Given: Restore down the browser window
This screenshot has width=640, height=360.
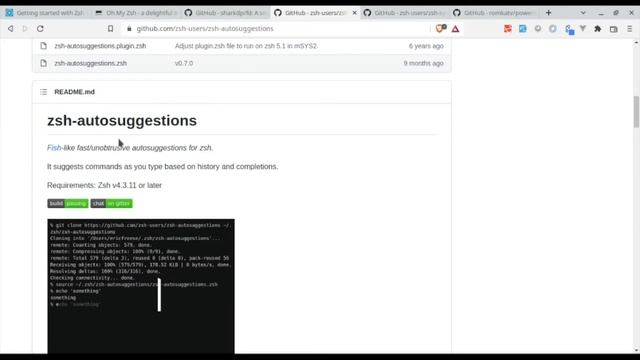Looking at the screenshot, I should 616,13.
